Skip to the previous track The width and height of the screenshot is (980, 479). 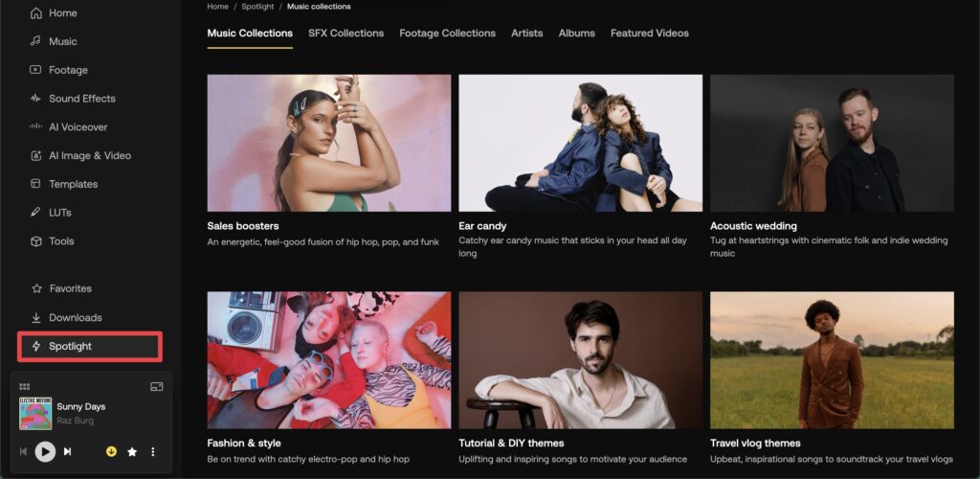click(x=23, y=451)
